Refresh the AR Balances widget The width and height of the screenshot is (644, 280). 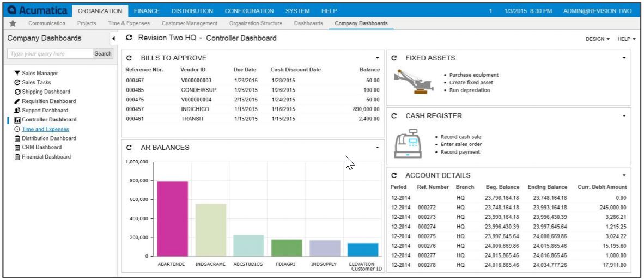pos(129,148)
